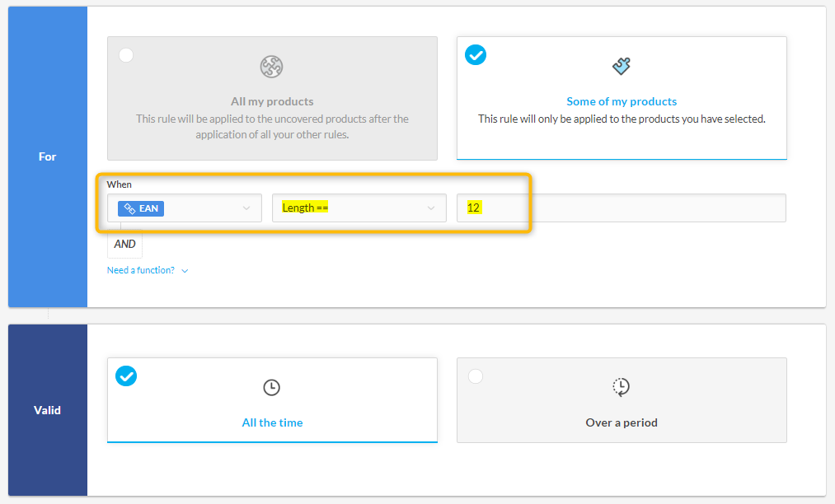Toggle the All the time checkmark
Viewport: 835px width, 504px height.
coord(126,376)
